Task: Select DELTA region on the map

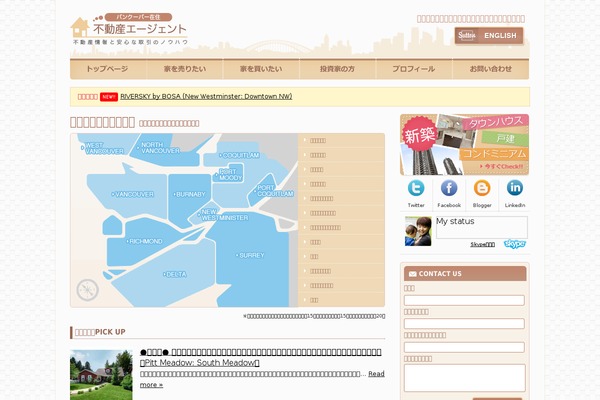Action: 175,274
